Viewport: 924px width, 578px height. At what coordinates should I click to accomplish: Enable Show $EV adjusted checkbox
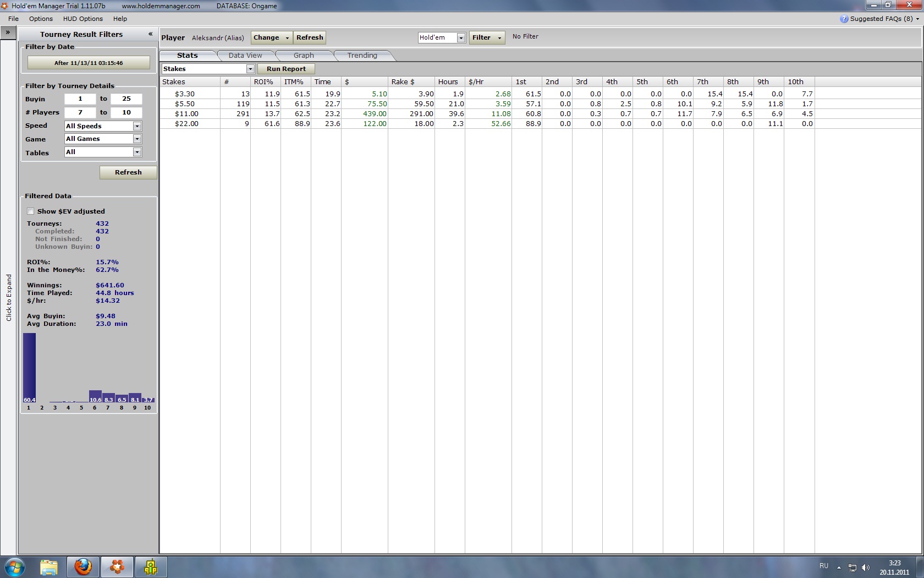click(31, 211)
